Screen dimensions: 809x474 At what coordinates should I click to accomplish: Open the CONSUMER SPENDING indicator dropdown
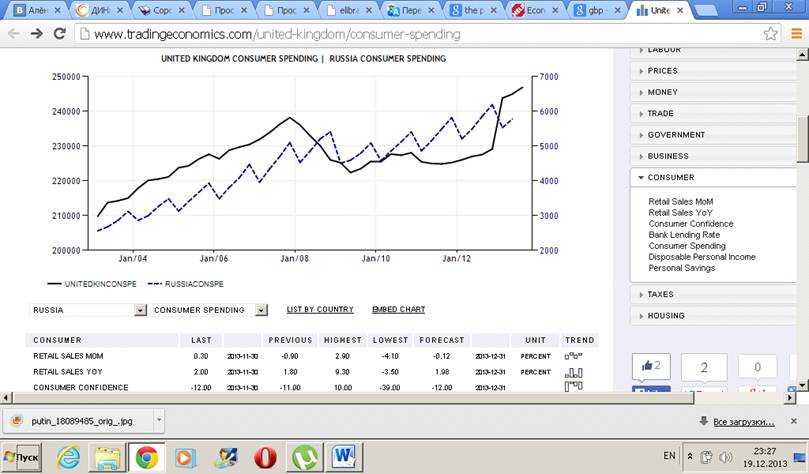tap(210, 310)
